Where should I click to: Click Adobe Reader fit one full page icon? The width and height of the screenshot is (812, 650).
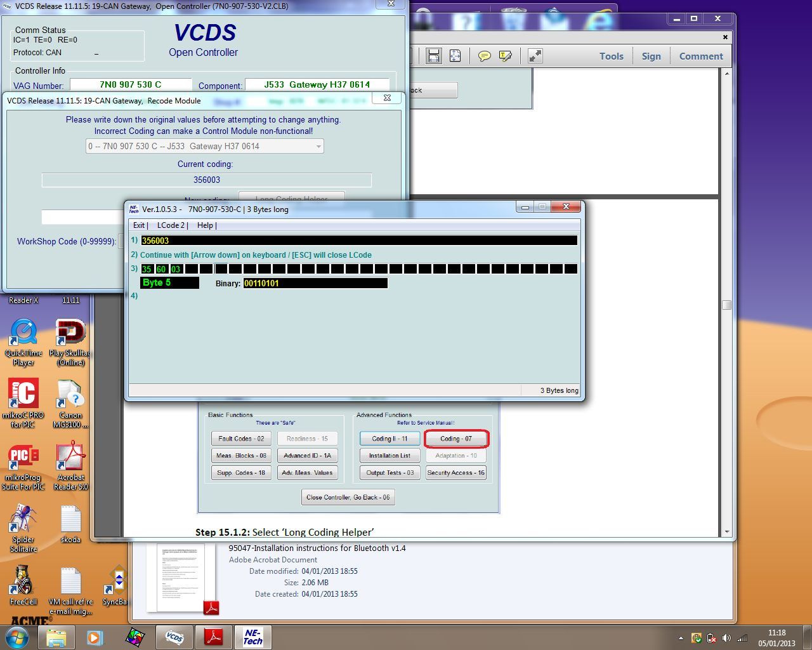pyautogui.click(x=455, y=56)
